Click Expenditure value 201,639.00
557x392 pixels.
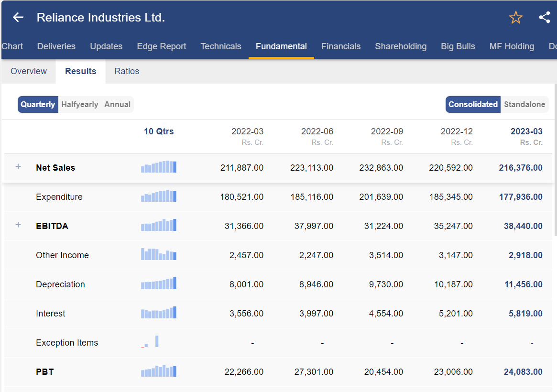tap(381, 196)
